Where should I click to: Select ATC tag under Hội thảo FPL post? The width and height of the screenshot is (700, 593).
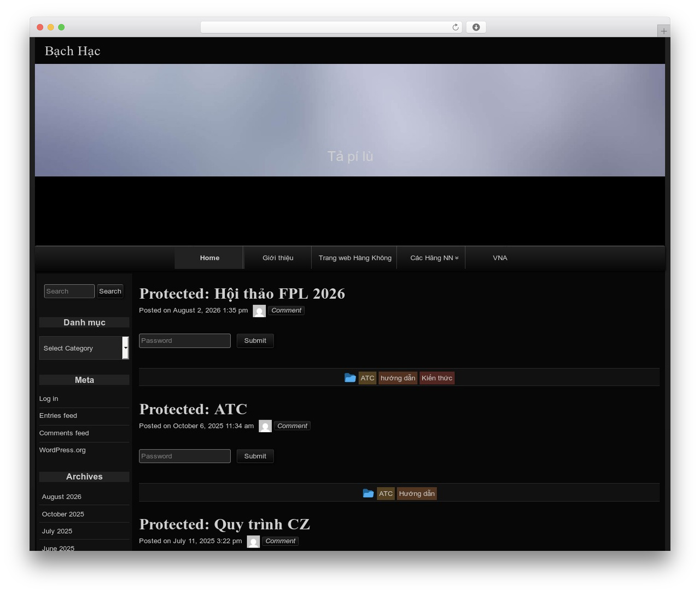(x=367, y=378)
